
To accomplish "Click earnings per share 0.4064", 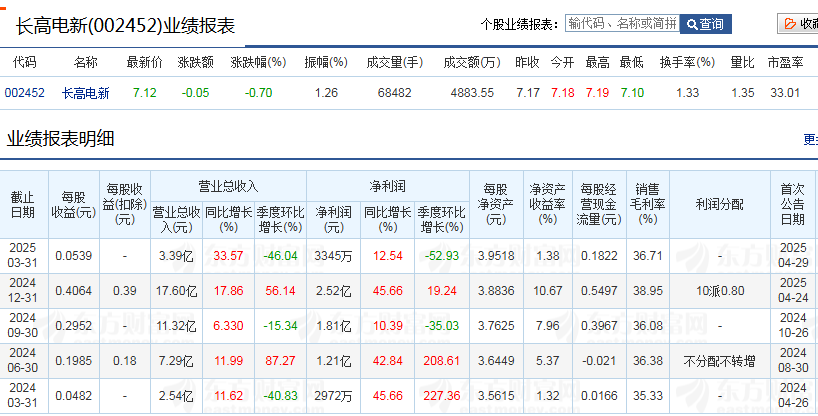I will 74,291.
